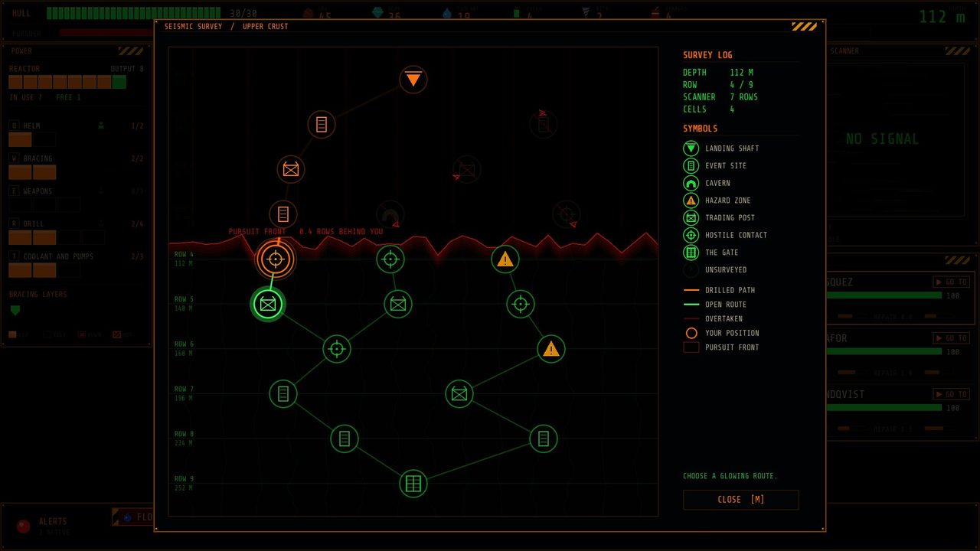
Task: Click the glowing trading post node on row 5
Action: 268,304
